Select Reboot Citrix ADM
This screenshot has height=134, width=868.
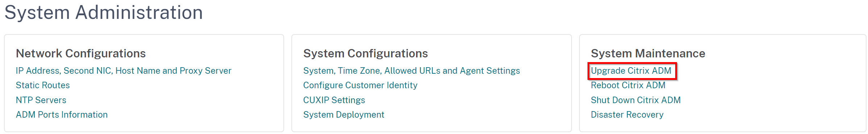[628, 85]
